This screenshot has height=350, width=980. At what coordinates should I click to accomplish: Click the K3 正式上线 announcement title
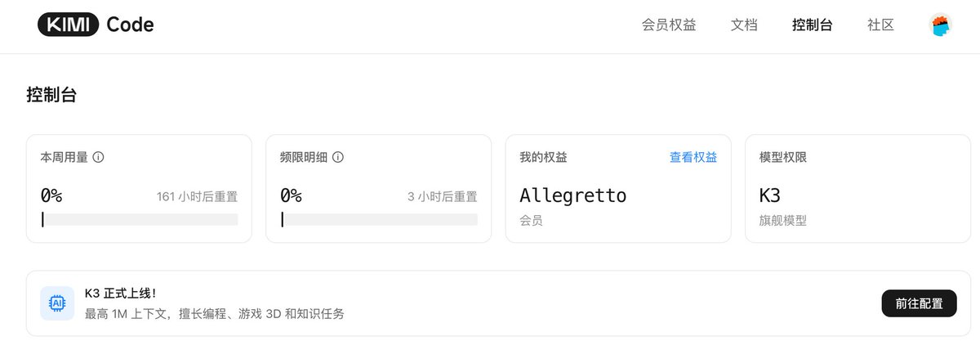[x=120, y=294]
